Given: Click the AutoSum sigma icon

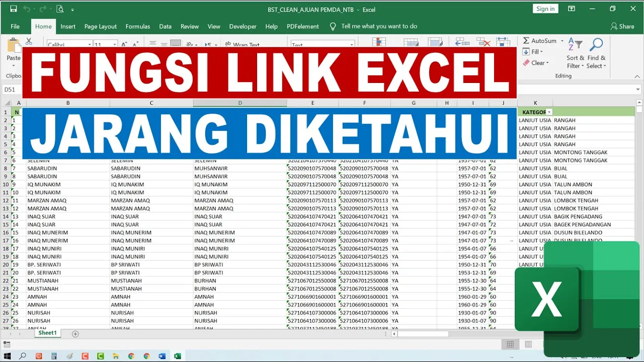Looking at the screenshot, I should pos(526,41).
